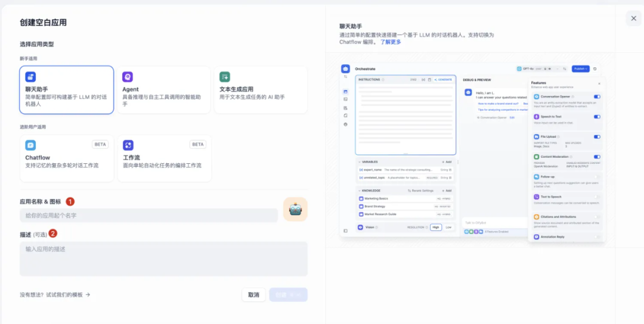Click the Dify robot logo in preview
Screen dimensions: 644x324
[x=345, y=68]
